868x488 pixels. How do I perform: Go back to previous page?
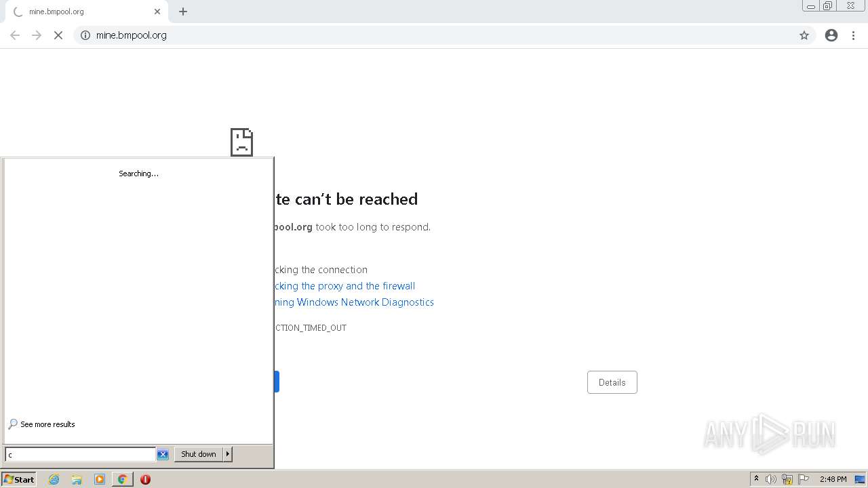[x=15, y=35]
